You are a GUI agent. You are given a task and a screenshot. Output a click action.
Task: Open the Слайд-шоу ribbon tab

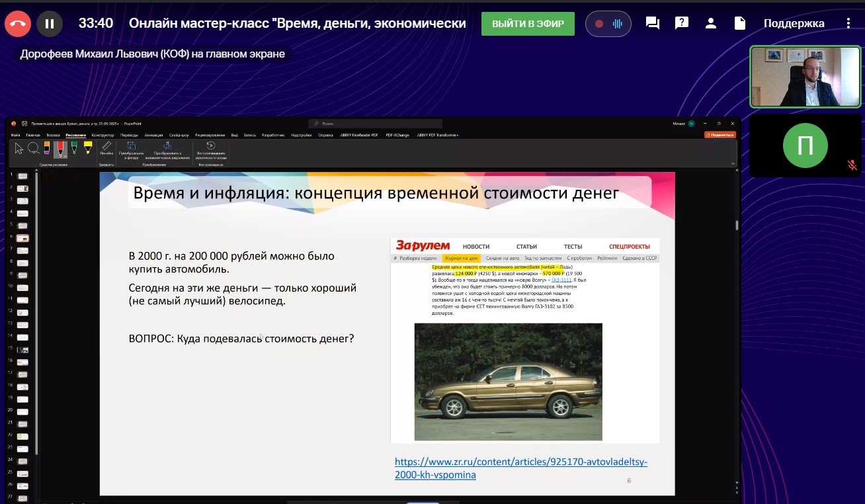tap(179, 135)
